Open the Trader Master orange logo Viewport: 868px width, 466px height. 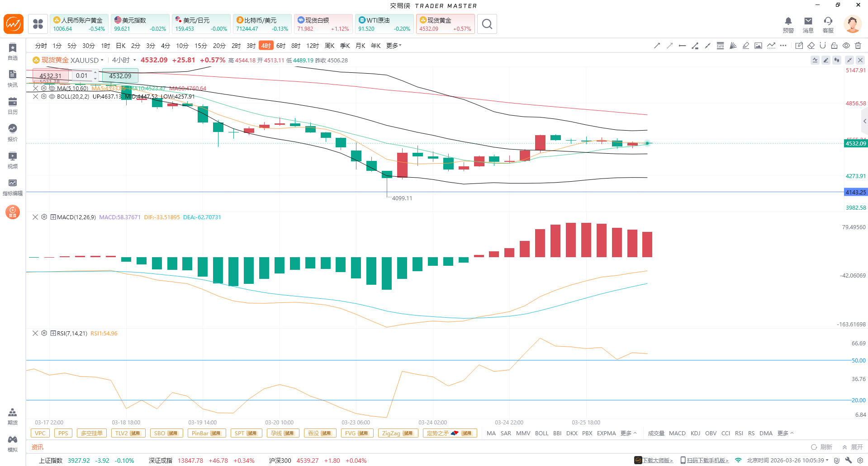pyautogui.click(x=14, y=24)
